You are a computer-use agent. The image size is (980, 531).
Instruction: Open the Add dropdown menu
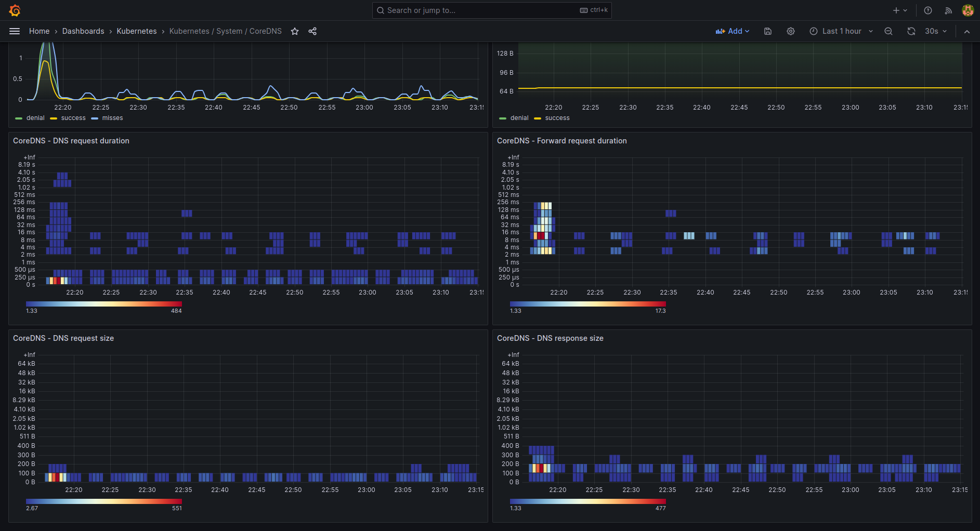click(733, 31)
